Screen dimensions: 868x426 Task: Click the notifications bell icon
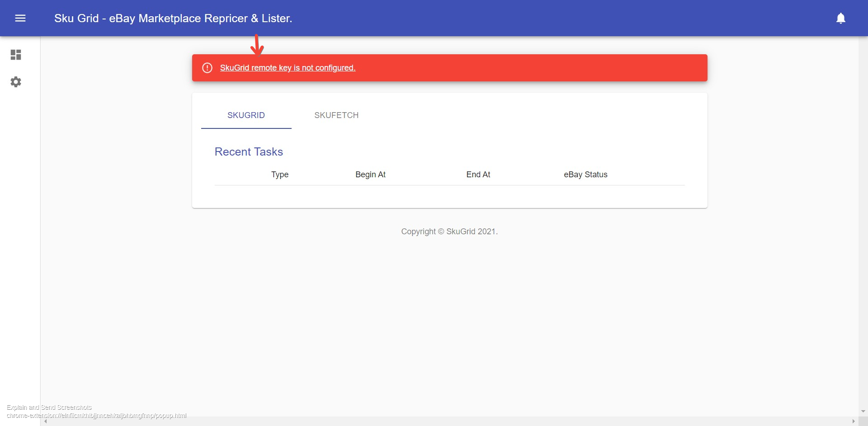(x=840, y=18)
